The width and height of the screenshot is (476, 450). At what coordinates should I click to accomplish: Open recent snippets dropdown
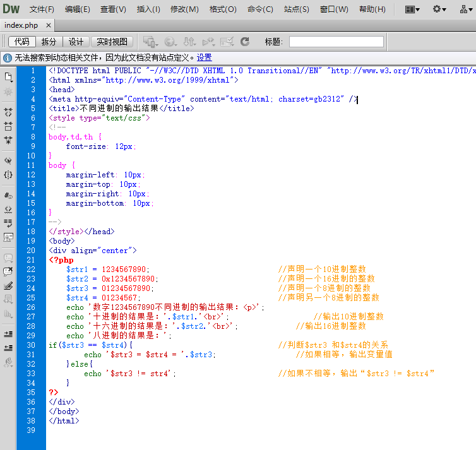coord(8,300)
